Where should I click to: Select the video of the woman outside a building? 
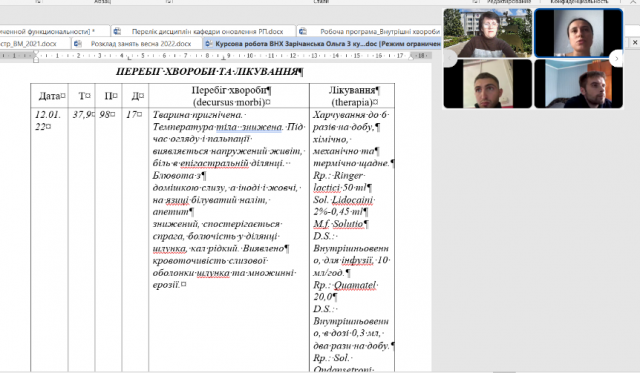click(488, 33)
